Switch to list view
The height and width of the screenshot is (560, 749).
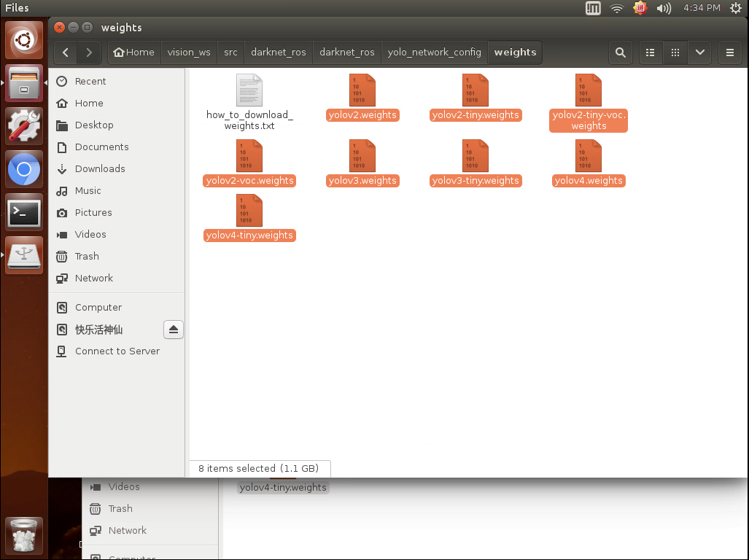point(650,52)
